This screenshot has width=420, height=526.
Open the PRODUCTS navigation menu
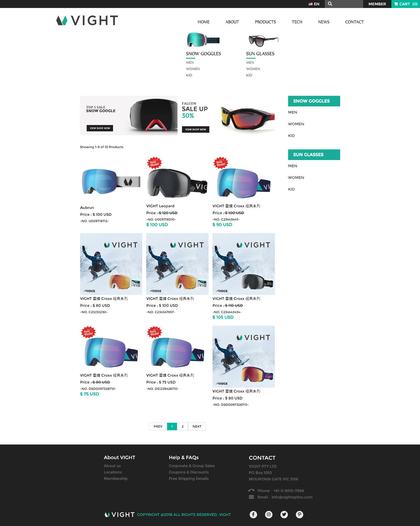click(265, 22)
